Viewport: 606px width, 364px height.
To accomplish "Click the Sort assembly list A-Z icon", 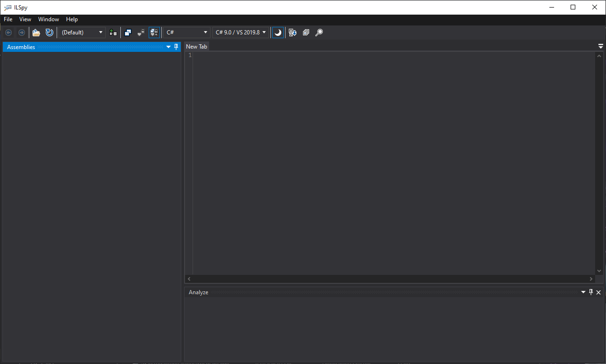I will click(293, 33).
